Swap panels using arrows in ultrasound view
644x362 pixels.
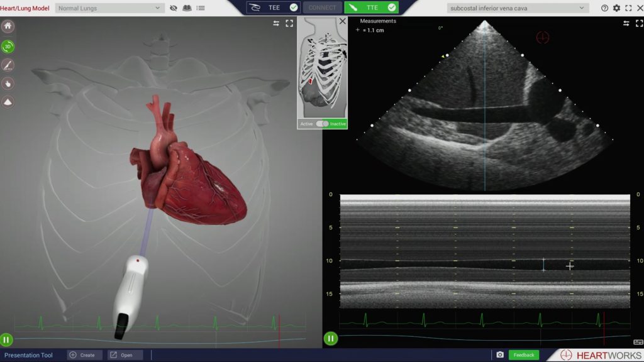pyautogui.click(x=626, y=23)
